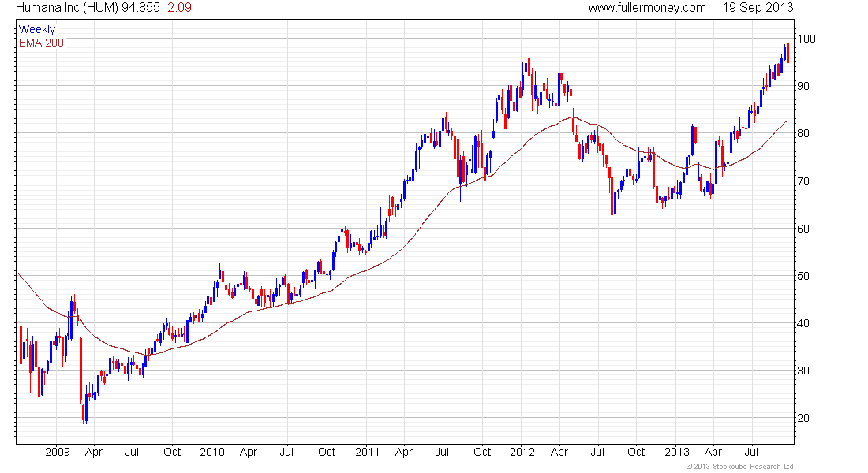Click the EMA 200 line's right end near 82
This screenshot has height=473, width=868.
point(786,121)
